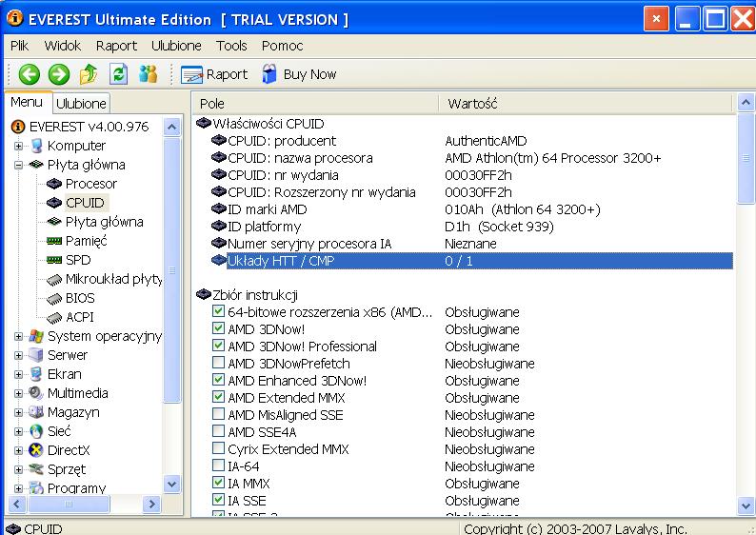Toggle the 64-bitowe rozszerzenia x86 checkbox
The width and height of the screenshot is (756, 535).
[218, 311]
